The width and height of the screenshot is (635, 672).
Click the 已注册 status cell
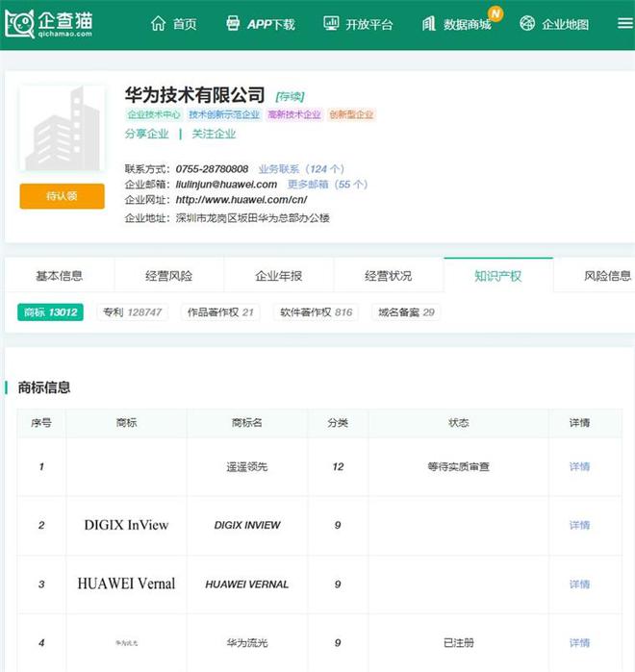458,643
